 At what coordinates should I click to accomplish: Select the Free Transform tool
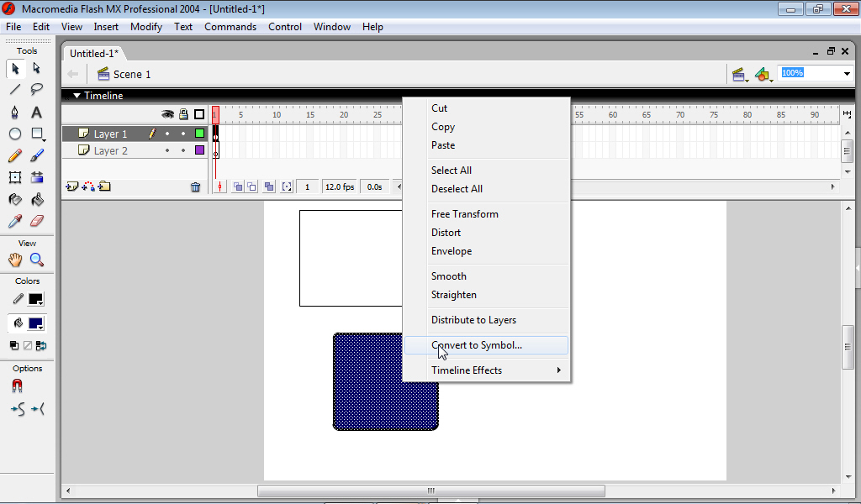15,177
